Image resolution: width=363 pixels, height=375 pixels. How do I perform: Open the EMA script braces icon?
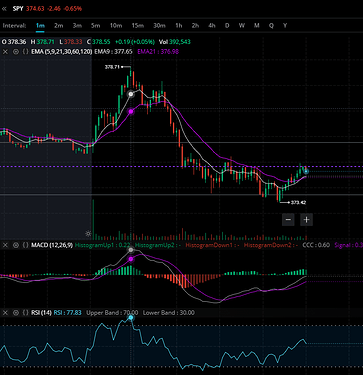pyautogui.click(x=25, y=52)
